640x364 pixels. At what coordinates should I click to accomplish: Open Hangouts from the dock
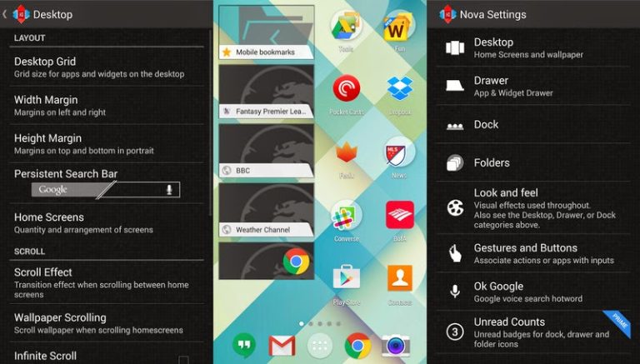click(x=243, y=345)
